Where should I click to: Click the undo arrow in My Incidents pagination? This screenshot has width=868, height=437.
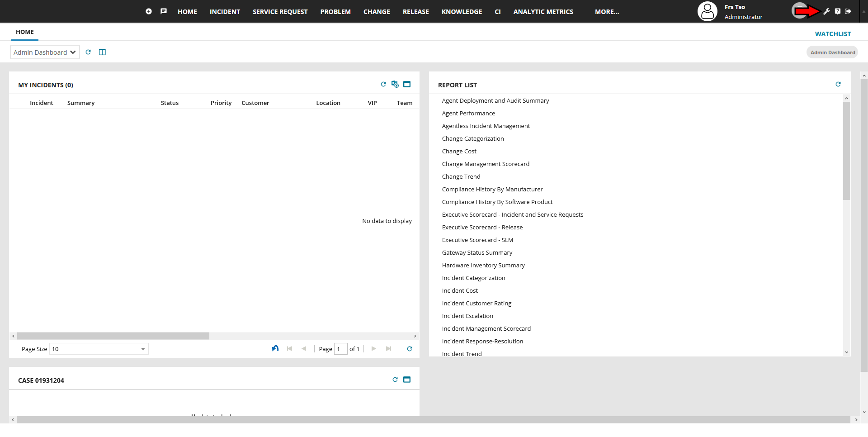(x=275, y=348)
